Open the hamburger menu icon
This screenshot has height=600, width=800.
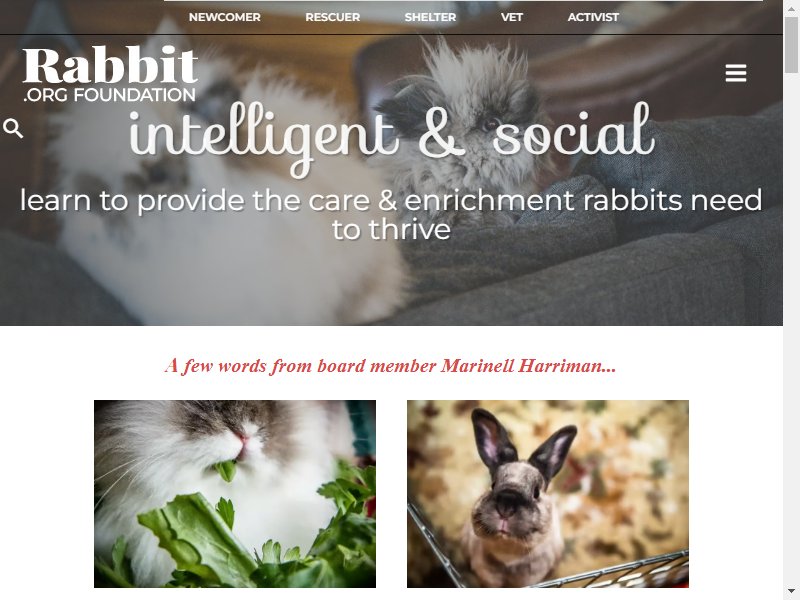[x=736, y=73]
